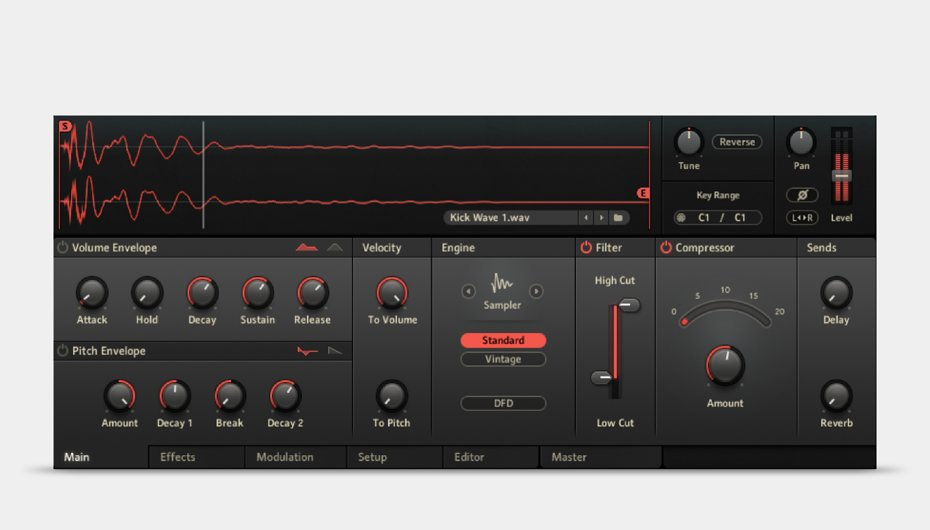Click the Sampler waveform engine icon
Viewport: 930px width, 530px height.
pos(502,284)
